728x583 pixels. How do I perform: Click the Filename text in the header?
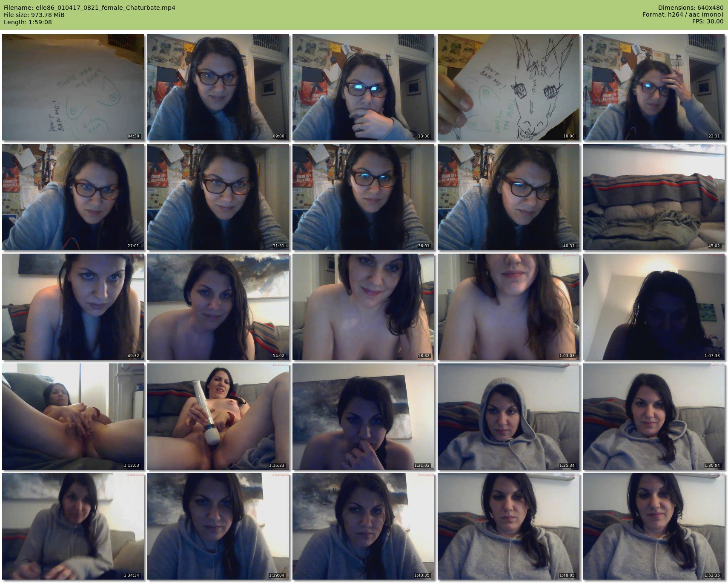89,8
